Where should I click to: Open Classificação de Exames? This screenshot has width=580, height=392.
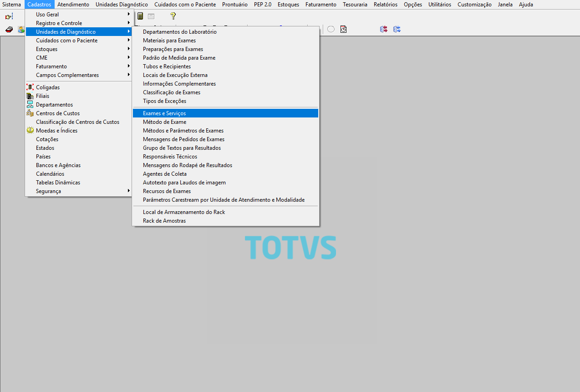(x=225, y=92)
